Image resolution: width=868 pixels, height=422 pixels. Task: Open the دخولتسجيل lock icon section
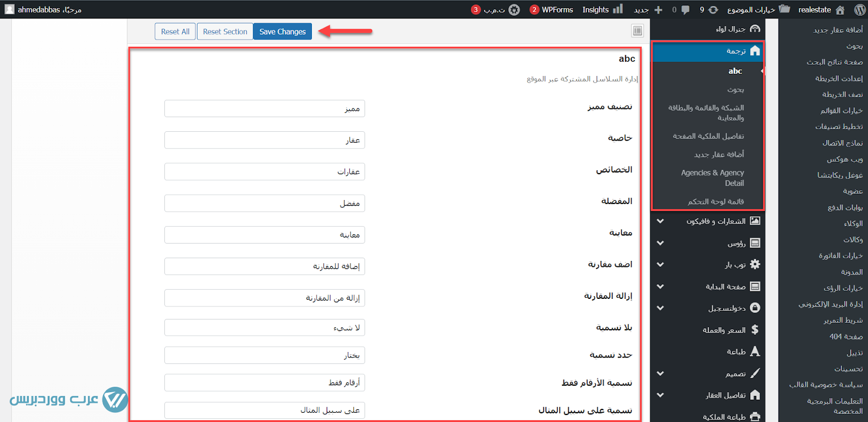755,308
